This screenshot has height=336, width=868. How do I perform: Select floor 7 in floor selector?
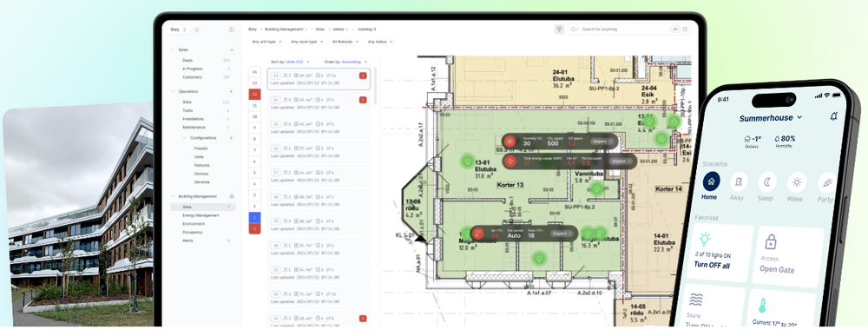tap(254, 150)
